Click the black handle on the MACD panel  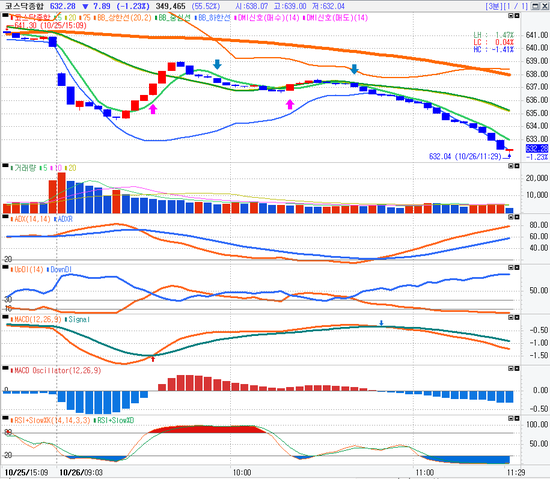pyautogui.click(x=5, y=317)
